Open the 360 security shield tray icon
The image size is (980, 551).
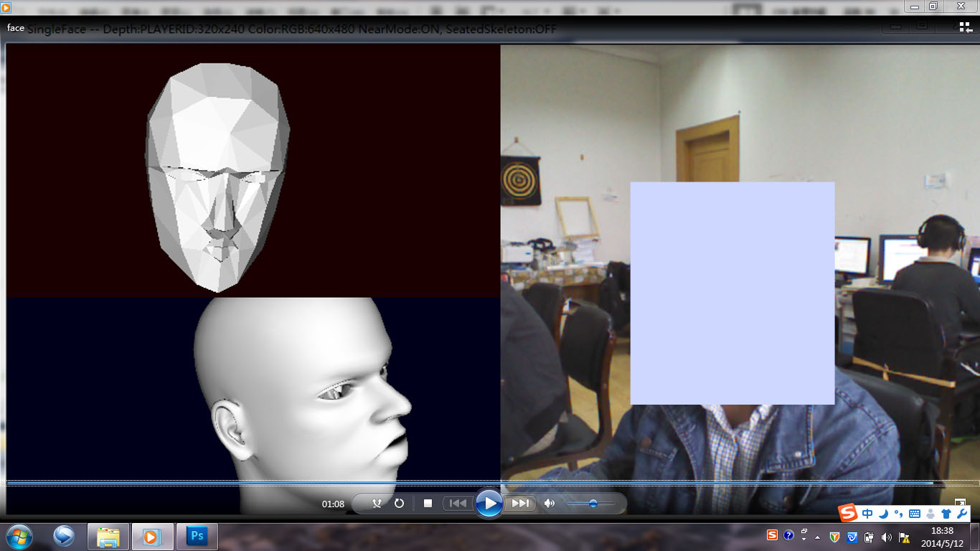834,537
